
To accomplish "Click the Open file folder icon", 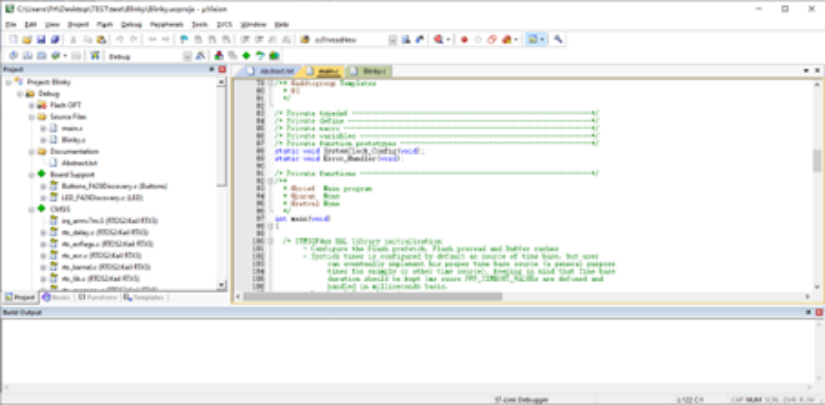I will pyautogui.click(x=27, y=39).
